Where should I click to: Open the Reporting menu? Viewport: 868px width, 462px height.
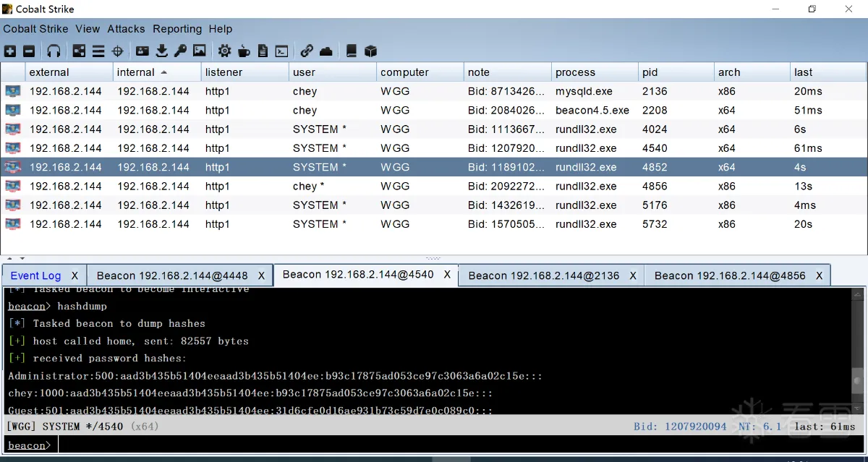[177, 29]
